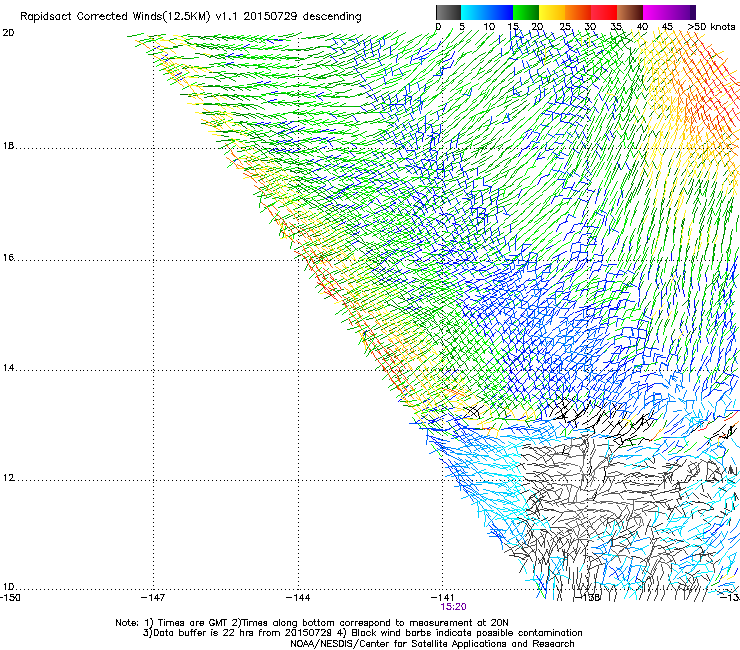Viewport: 740px width, 650px height.
Task: Click the gray 0-5 knots color swatch
Action: click(448, 12)
